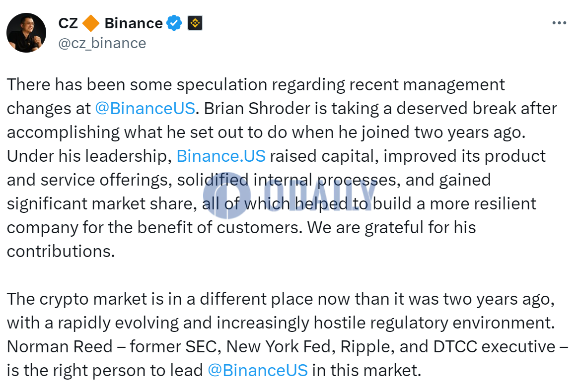Image resolution: width=580 pixels, height=392 pixels.
Task: Follow the Binance.US hyperlink
Action: (221, 156)
